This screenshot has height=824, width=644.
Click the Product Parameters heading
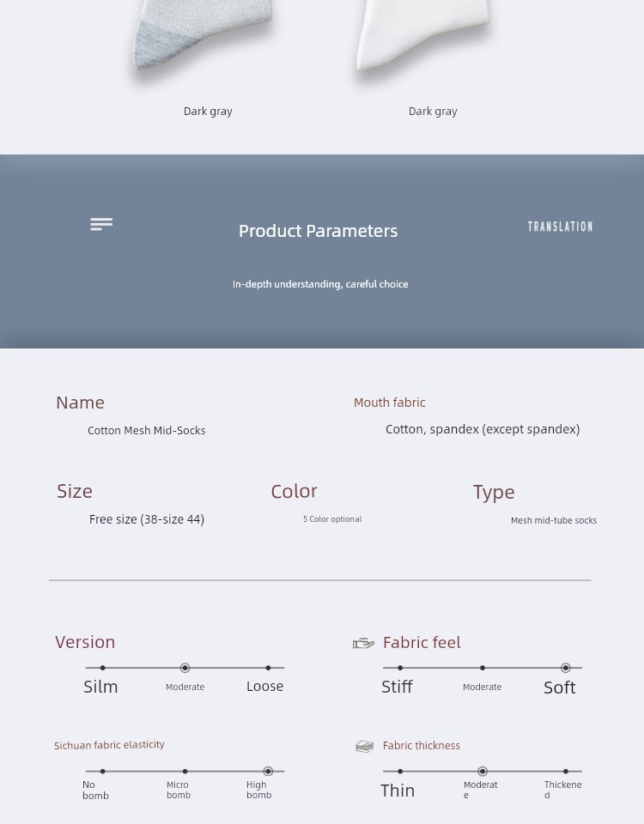click(318, 231)
